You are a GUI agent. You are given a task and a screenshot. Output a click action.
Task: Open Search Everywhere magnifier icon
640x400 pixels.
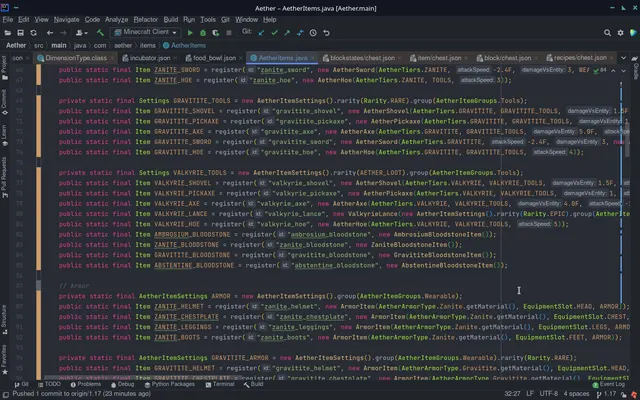pyautogui.click(x=607, y=33)
